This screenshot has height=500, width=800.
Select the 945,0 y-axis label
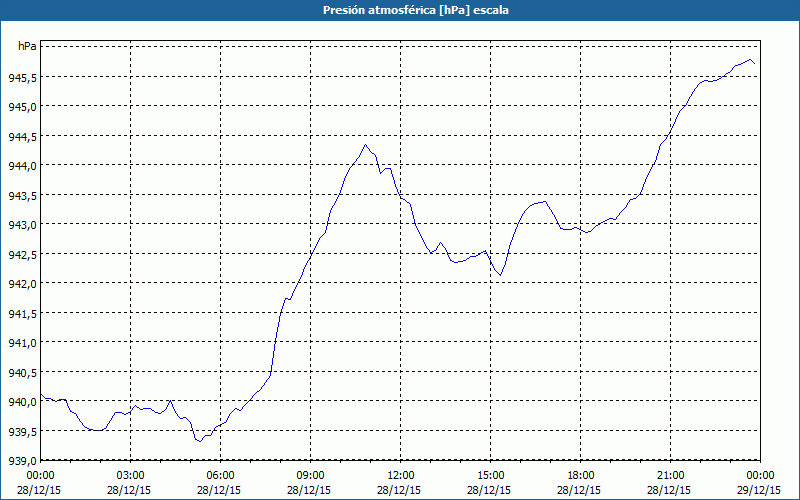coord(20,107)
